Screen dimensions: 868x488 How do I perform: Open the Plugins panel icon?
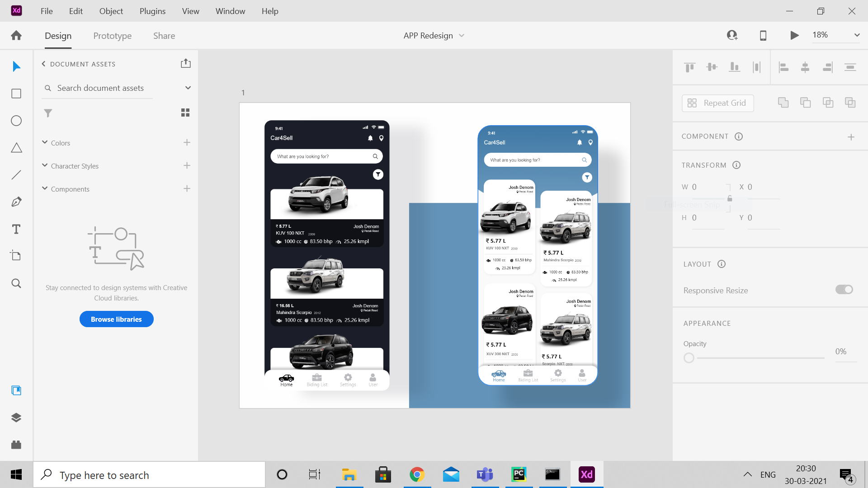coord(16,445)
